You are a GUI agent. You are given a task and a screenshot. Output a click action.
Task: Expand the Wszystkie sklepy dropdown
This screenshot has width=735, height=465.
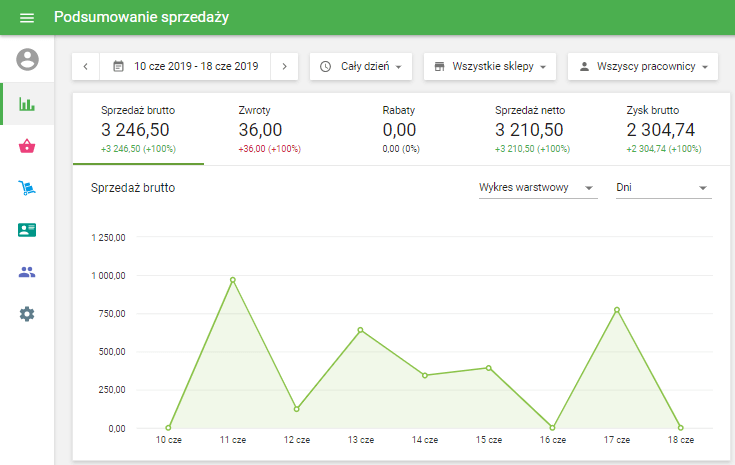(489, 66)
